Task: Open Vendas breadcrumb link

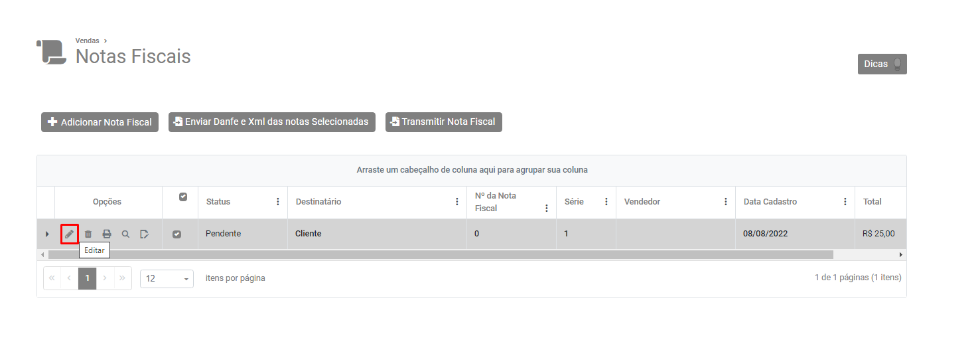Action: coord(87,41)
